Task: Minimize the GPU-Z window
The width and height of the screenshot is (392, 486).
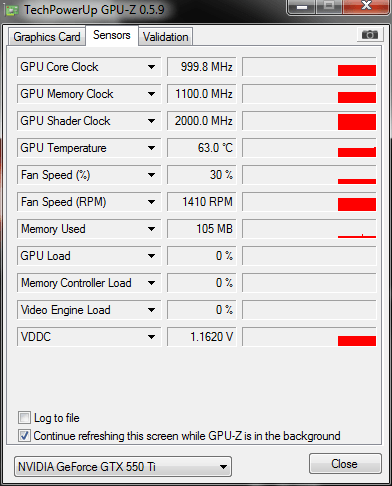Action: coord(302,6)
